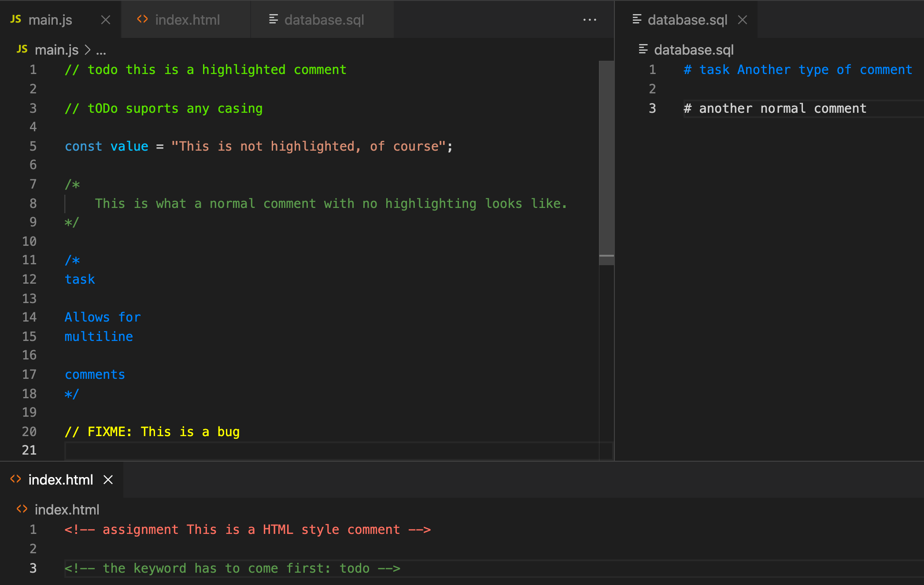Open the More Actions menu for the editor group
The image size is (924, 585).
coord(589,19)
